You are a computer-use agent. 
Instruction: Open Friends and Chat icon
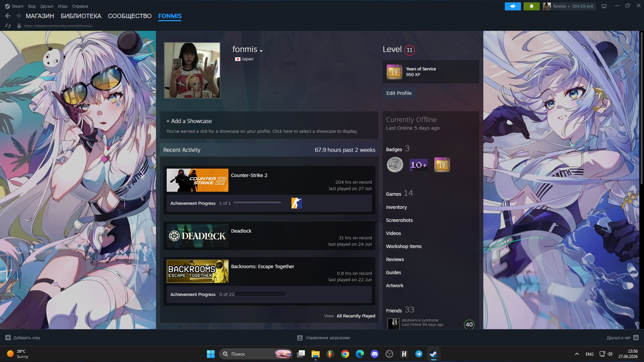pos(636,338)
